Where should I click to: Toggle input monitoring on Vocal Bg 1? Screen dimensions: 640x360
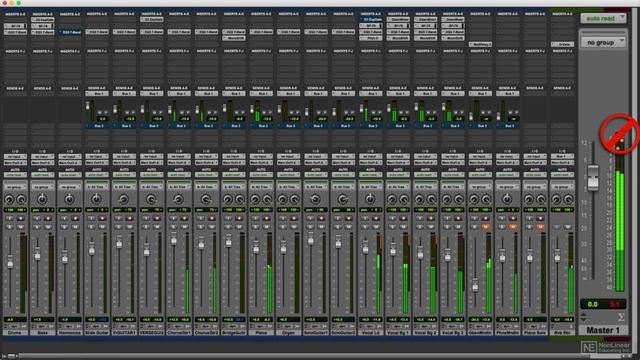click(x=393, y=218)
